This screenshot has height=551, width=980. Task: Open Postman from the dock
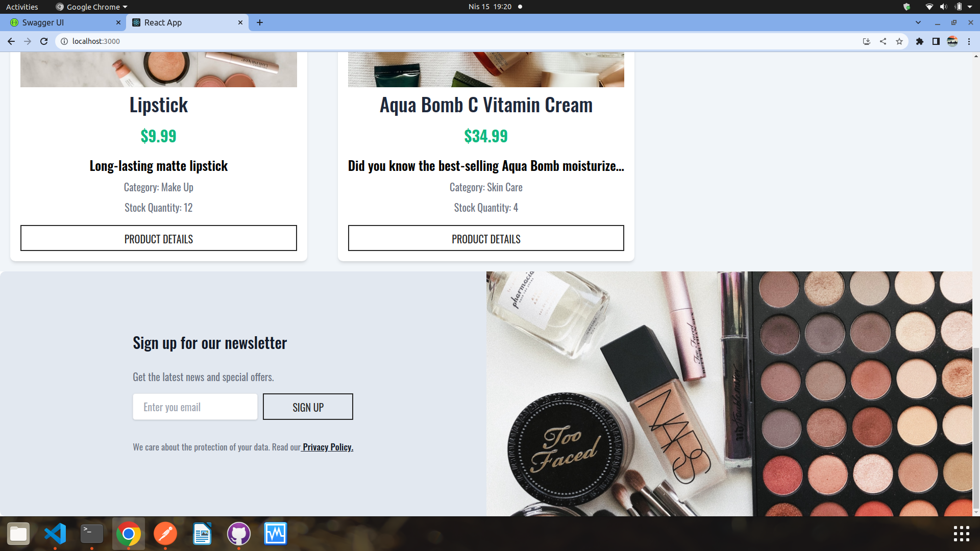coord(165,534)
